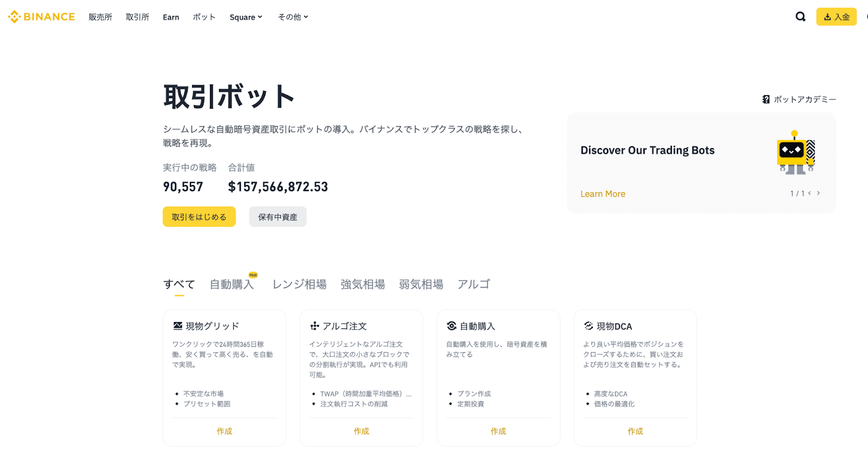Click the Binance logo
Screen dimensions: 868x469
point(41,17)
